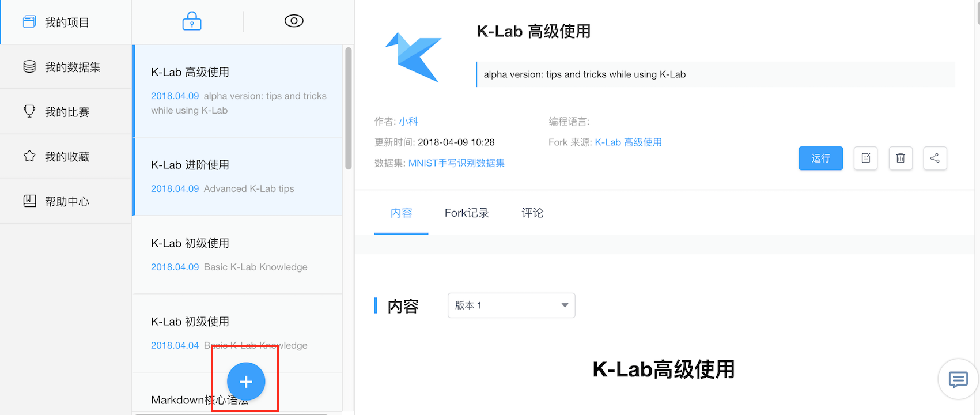Add a new project with the plus button
Image resolution: width=980 pixels, height=415 pixels.
click(246, 382)
